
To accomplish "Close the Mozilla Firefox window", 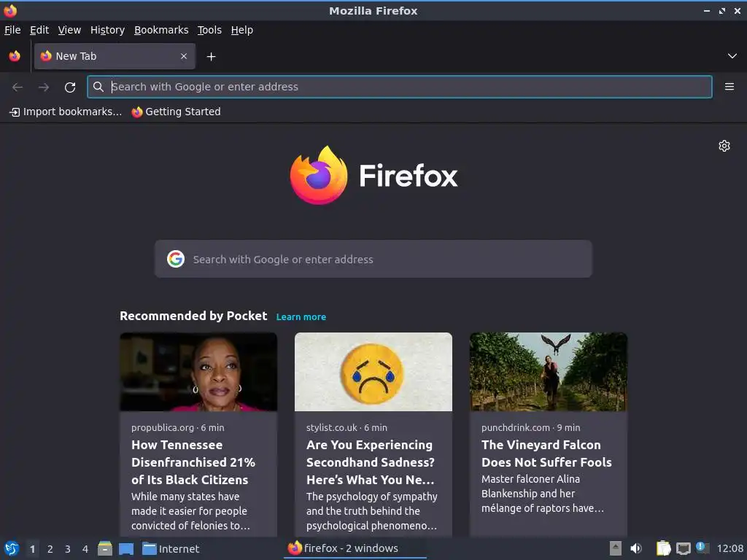I will [x=737, y=10].
